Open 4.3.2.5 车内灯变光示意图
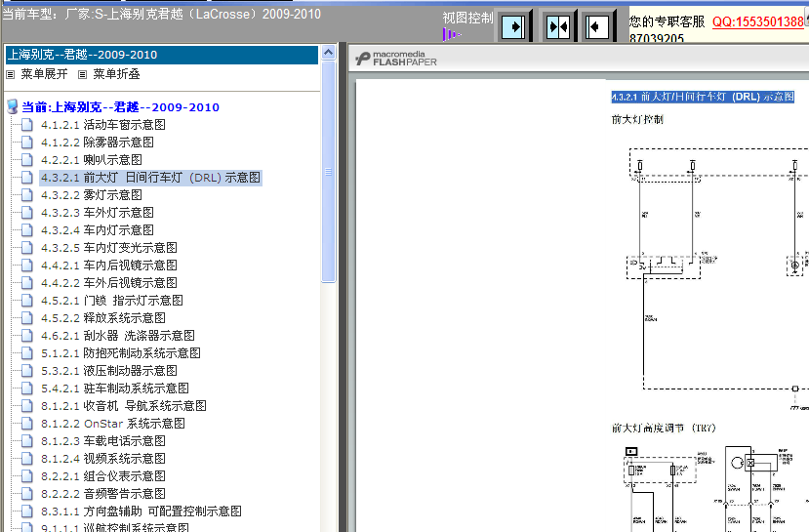This screenshot has height=532, width=809. click(109, 247)
